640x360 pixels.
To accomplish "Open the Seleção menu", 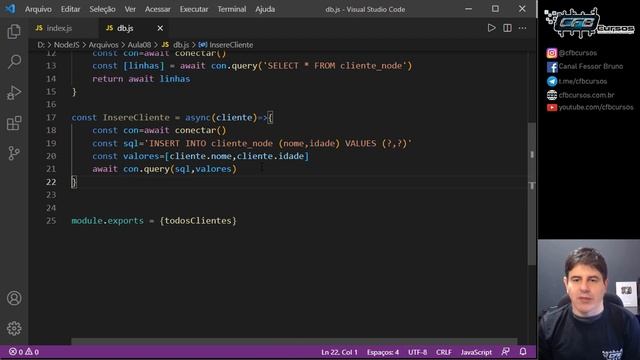I will (102, 9).
